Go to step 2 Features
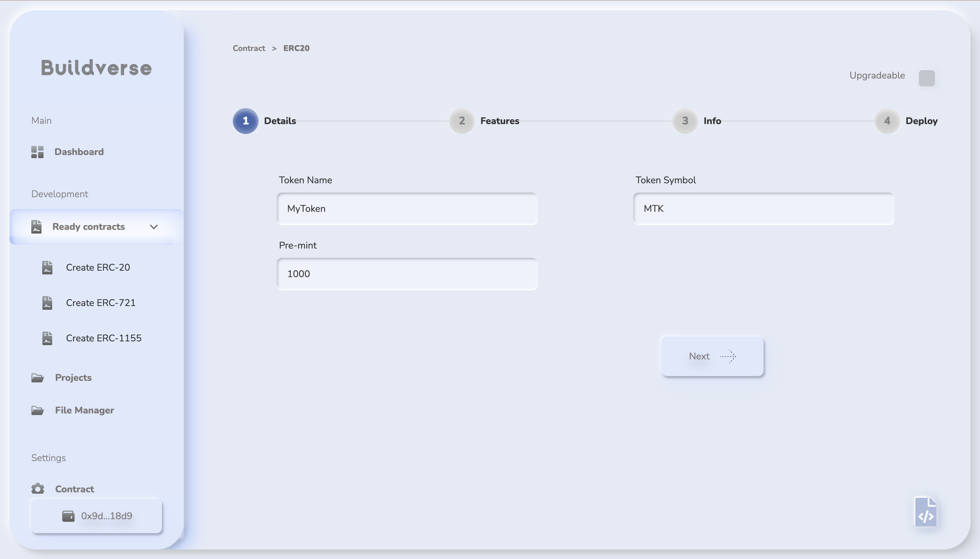This screenshot has height=559, width=980. click(x=462, y=121)
